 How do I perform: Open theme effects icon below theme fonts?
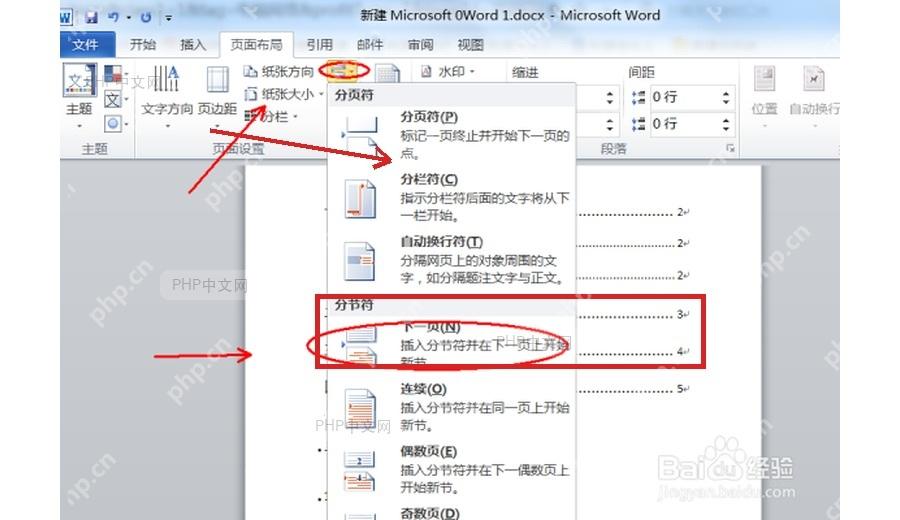click(x=113, y=123)
